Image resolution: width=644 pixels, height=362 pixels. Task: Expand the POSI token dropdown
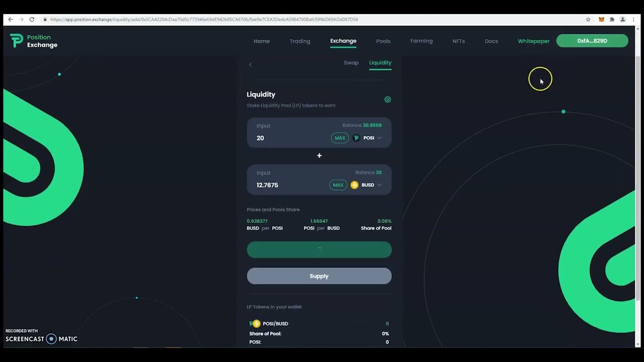click(x=379, y=138)
